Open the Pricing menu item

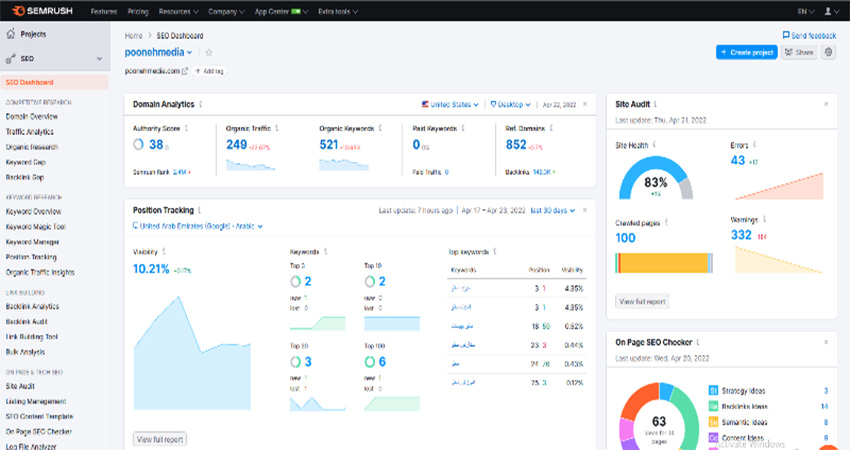pyautogui.click(x=138, y=11)
